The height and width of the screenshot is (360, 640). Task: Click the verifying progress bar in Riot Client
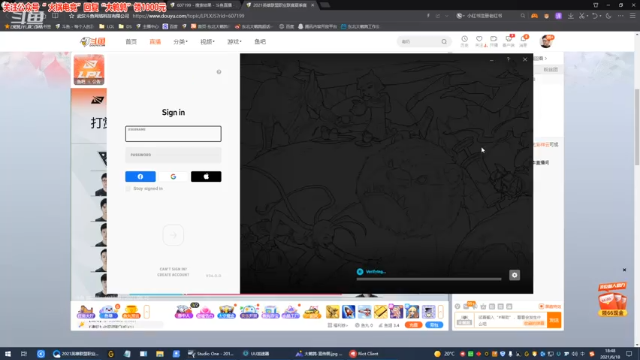pos(429,279)
